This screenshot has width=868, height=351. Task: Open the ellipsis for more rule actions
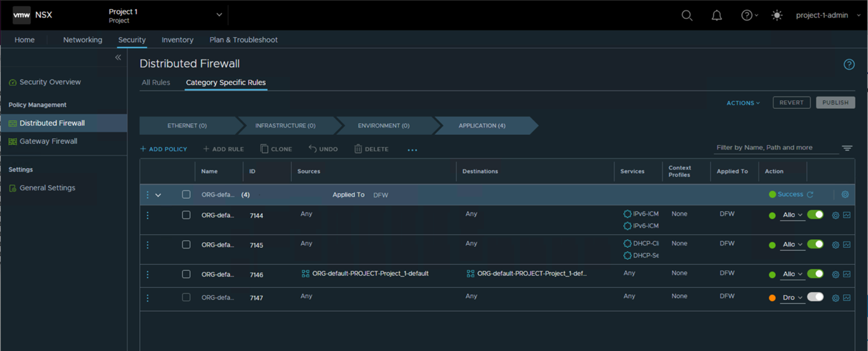click(x=412, y=148)
